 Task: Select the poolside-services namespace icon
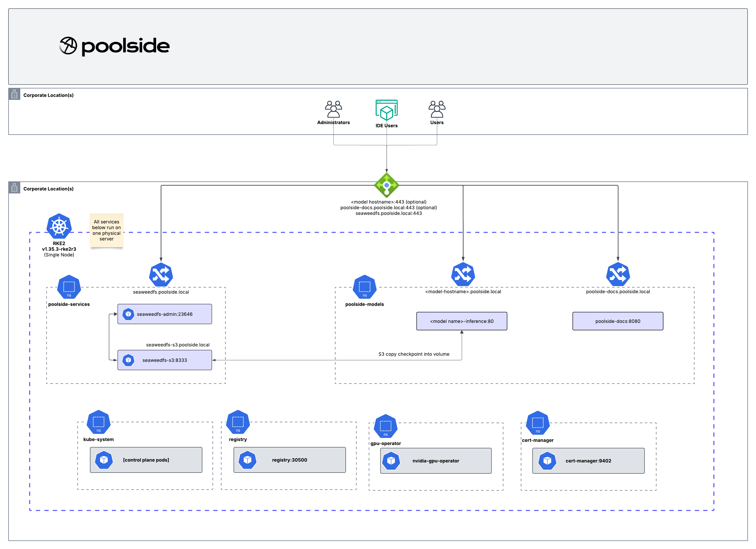pyautogui.click(x=69, y=287)
